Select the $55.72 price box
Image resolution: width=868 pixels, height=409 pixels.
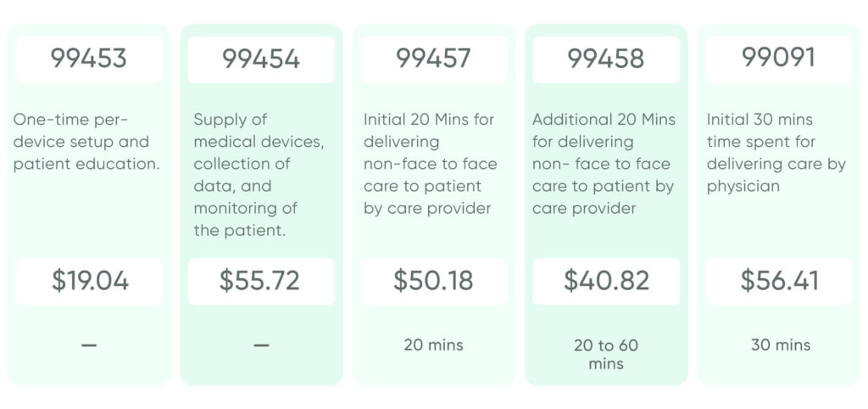coord(261,281)
